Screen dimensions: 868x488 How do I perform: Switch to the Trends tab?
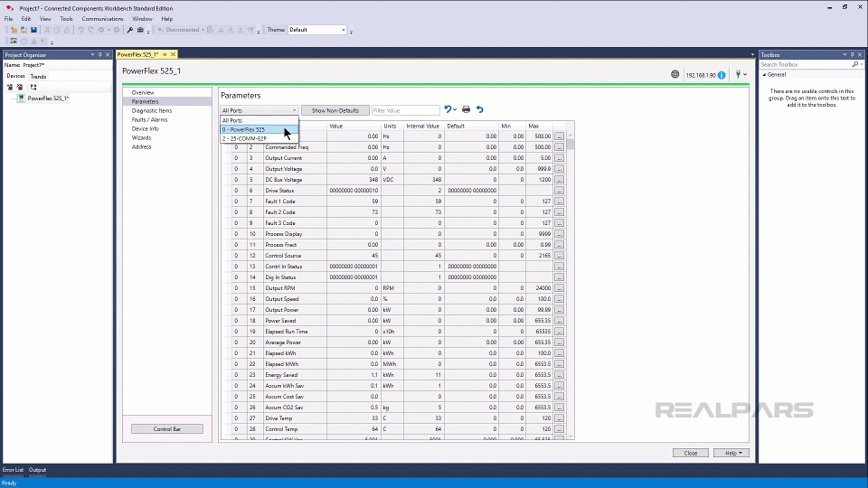point(38,76)
